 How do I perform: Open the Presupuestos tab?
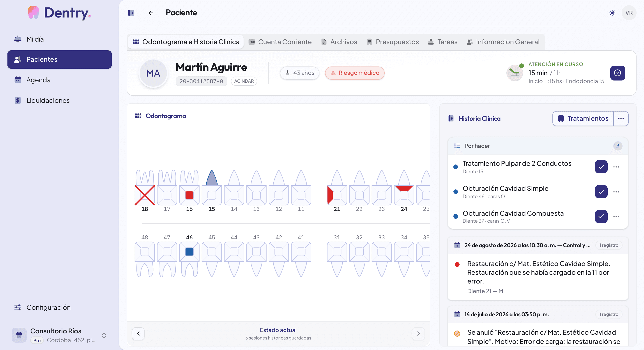point(393,42)
